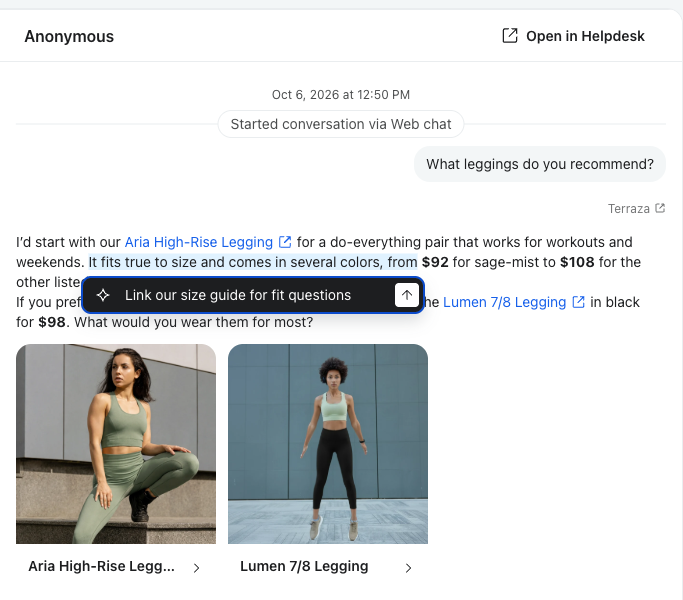Submit the size guide instruction with arrow button
Image resolution: width=683 pixels, height=600 pixels.
click(406, 295)
